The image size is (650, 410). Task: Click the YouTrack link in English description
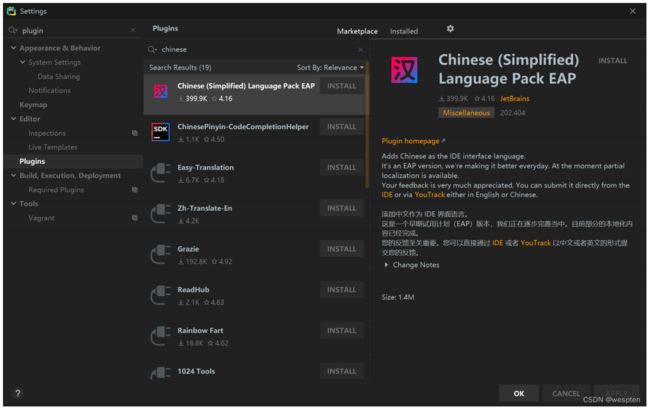pos(429,194)
